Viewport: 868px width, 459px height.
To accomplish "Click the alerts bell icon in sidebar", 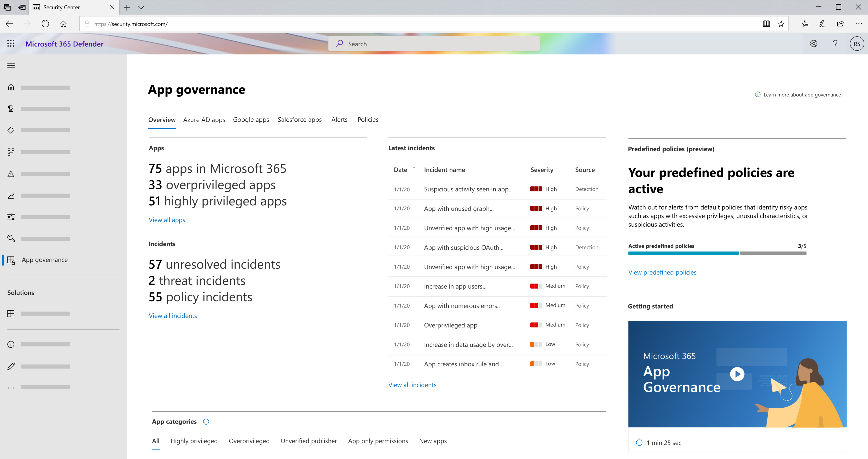I will pos(11,174).
